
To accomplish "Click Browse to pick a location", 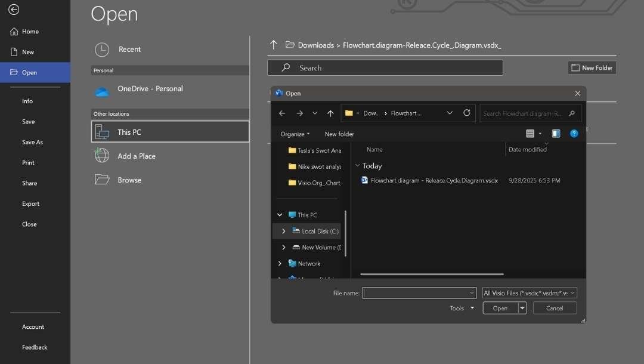I will click(x=128, y=180).
